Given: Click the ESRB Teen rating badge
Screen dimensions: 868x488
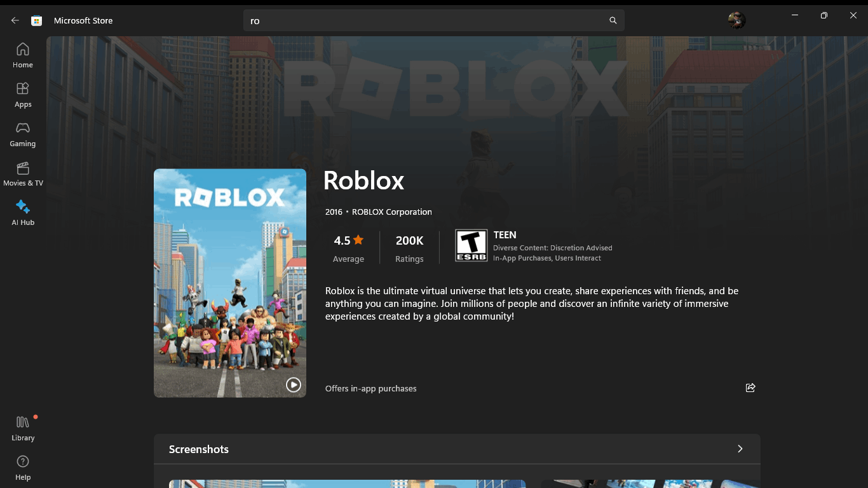Looking at the screenshot, I should point(471,245).
